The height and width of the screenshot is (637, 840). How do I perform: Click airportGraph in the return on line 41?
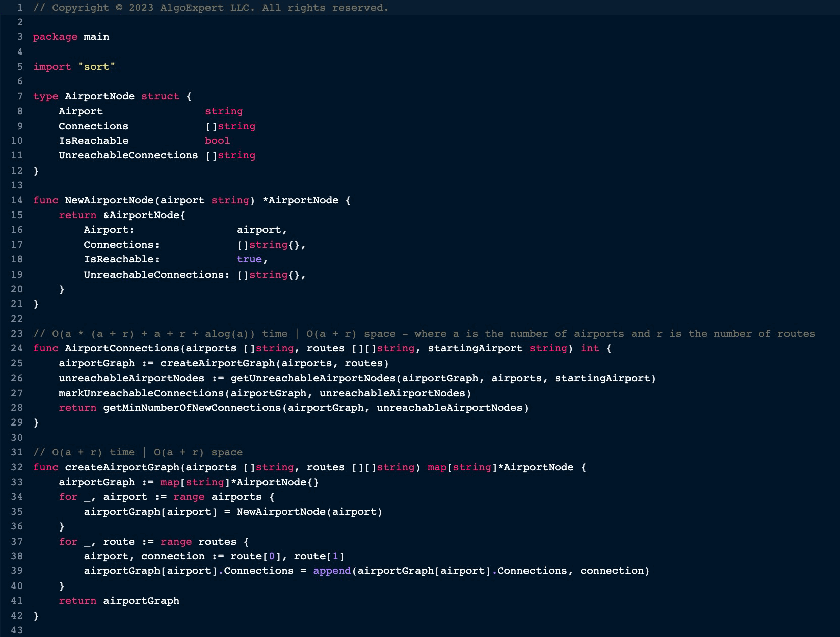pos(141,601)
